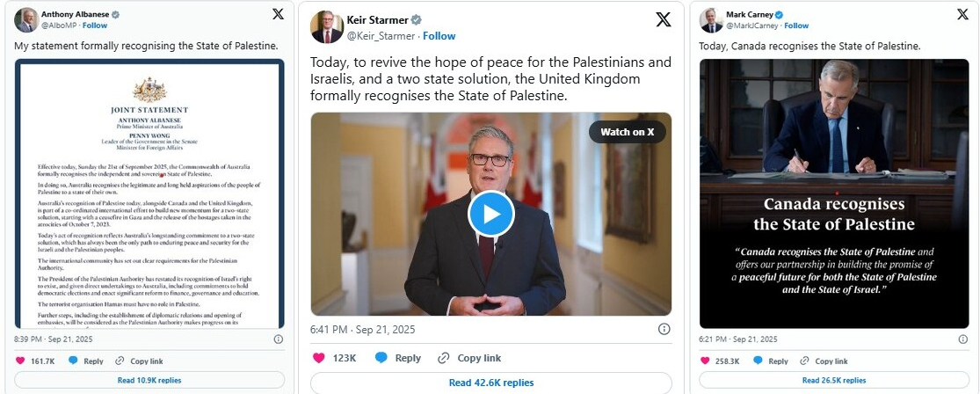
Task: Click the X logo on Albanese tweet
Action: coord(278,14)
